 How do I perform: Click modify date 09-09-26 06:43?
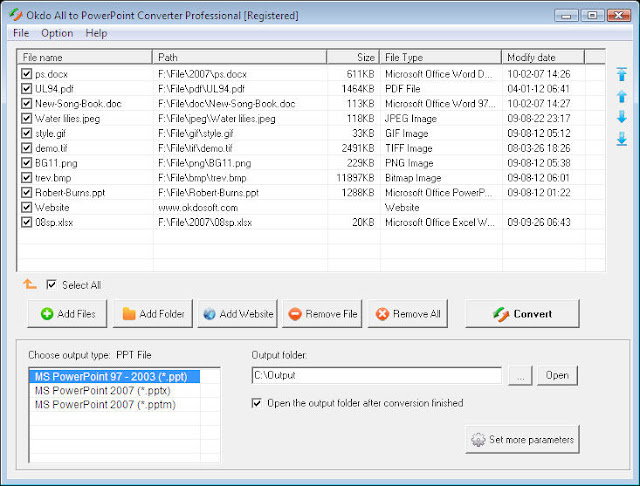(x=539, y=222)
